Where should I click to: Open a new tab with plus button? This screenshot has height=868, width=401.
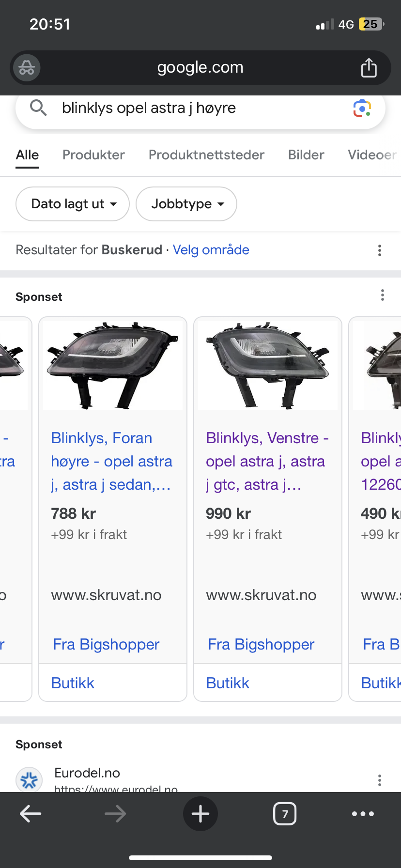200,814
